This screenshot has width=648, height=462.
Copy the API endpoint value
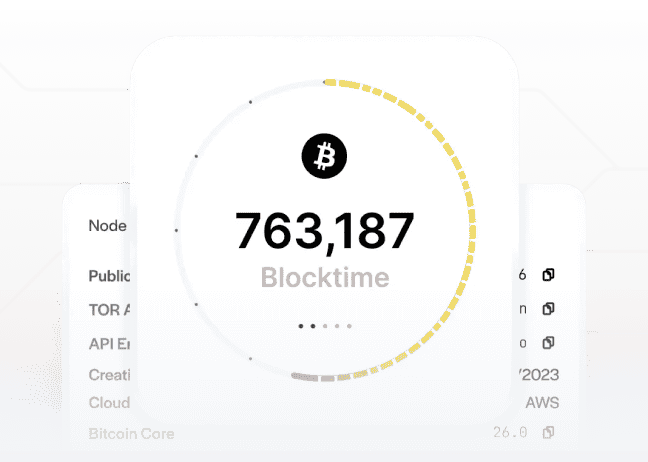(x=548, y=343)
